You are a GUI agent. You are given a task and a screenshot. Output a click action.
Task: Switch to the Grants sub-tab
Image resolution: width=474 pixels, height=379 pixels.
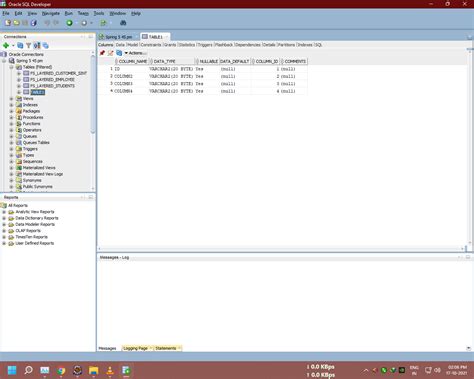pos(170,45)
